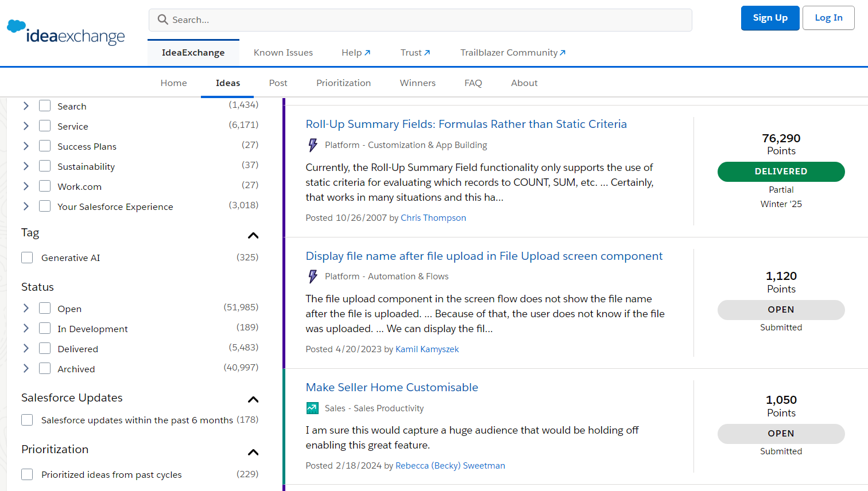Expand the Success Plans chevron
Viewport: 868px width, 491px height.
(x=26, y=146)
